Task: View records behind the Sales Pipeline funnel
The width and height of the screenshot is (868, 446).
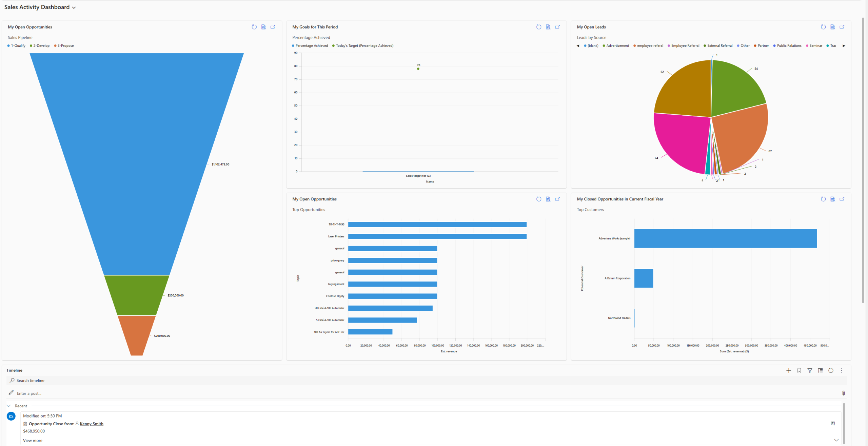Action: tap(263, 27)
